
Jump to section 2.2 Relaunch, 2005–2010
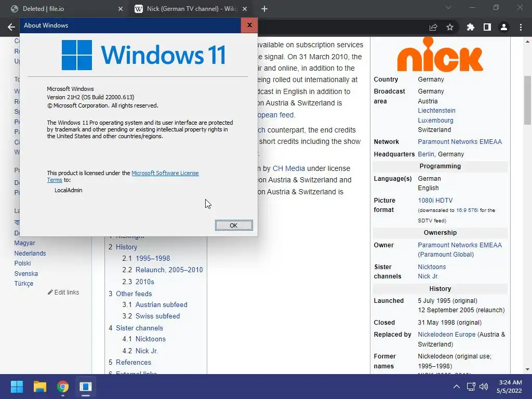tap(169, 270)
